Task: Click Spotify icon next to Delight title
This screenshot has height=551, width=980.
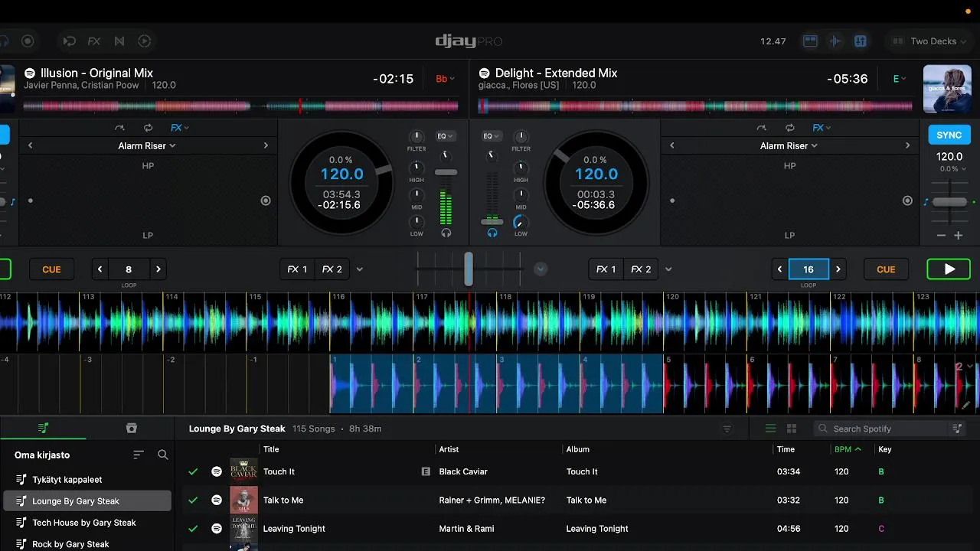Action: (x=484, y=73)
